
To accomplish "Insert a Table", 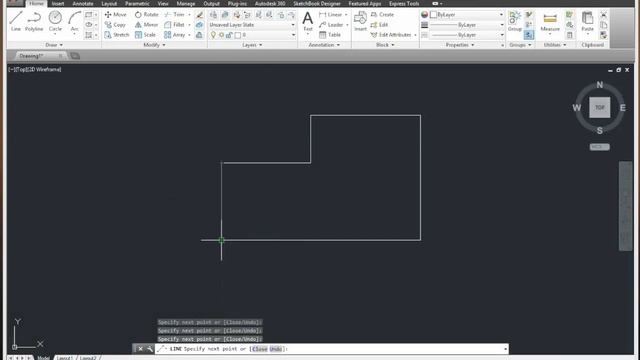I will (x=330, y=35).
